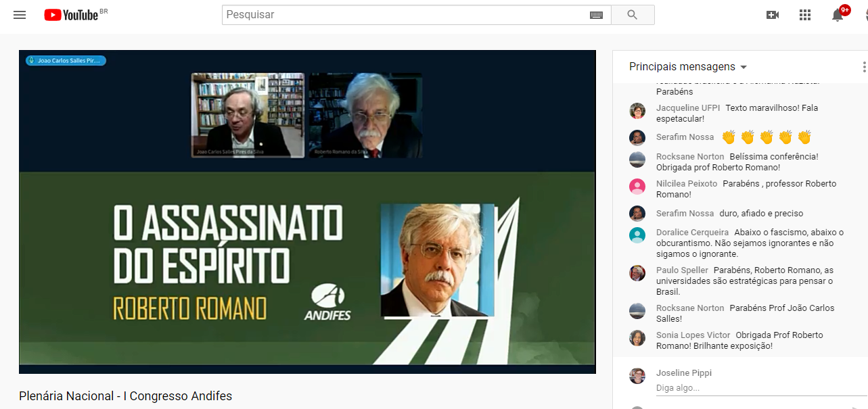This screenshot has height=409, width=868.
Task: Focus the 'Pesquisar' search field
Action: click(x=405, y=15)
